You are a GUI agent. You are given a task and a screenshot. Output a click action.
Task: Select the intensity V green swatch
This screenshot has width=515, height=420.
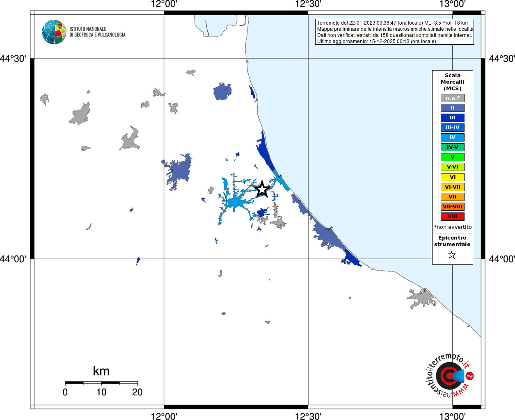453,157
